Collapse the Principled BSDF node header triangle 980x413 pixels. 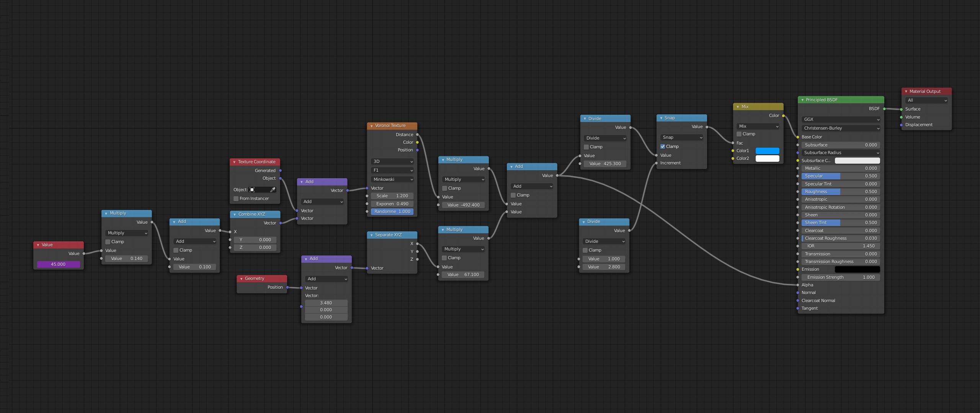coord(802,100)
